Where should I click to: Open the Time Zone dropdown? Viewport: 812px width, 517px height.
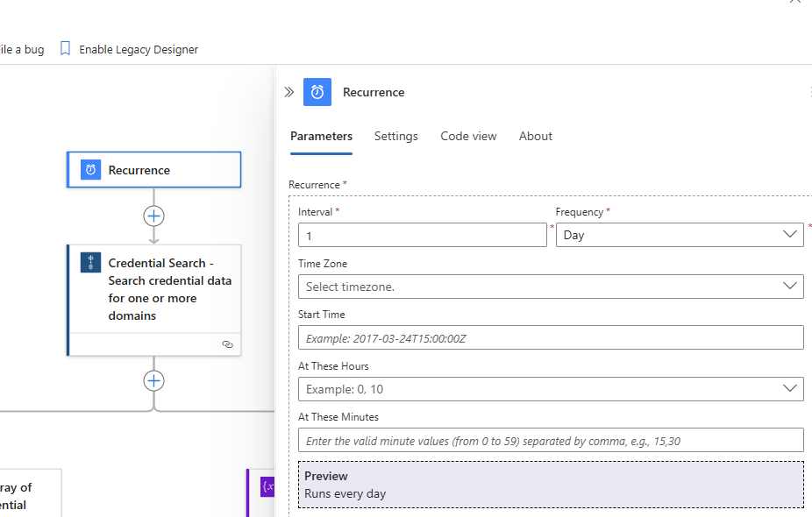[551, 287]
